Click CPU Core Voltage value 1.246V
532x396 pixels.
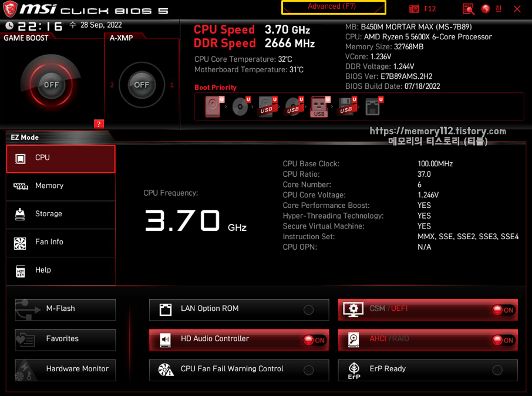coord(428,195)
